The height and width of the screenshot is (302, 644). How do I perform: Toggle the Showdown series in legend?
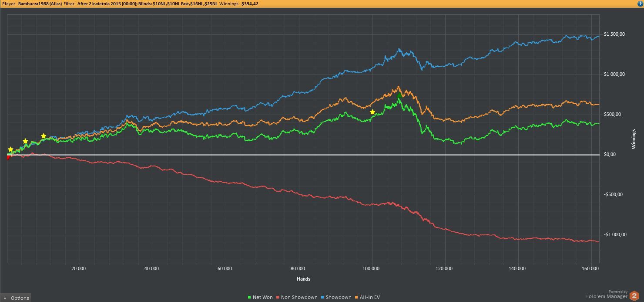tap(336, 297)
